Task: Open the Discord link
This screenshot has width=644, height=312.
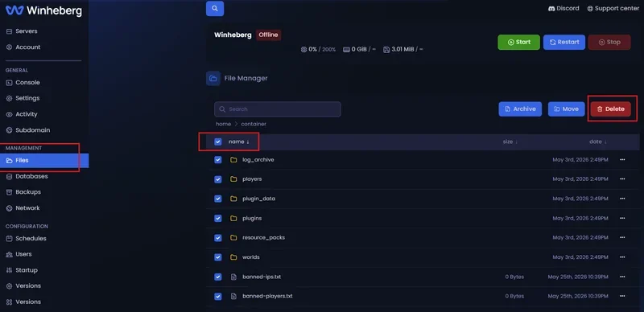Action: tap(563, 8)
